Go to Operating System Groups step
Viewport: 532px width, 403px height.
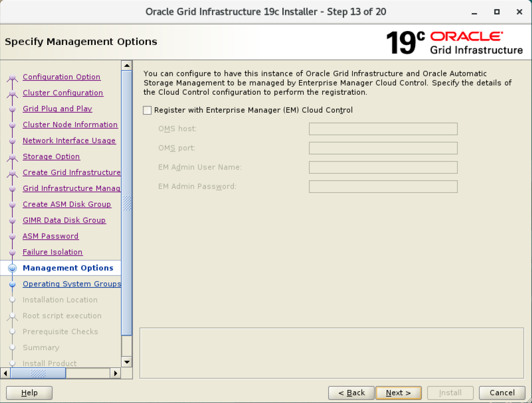tap(72, 284)
